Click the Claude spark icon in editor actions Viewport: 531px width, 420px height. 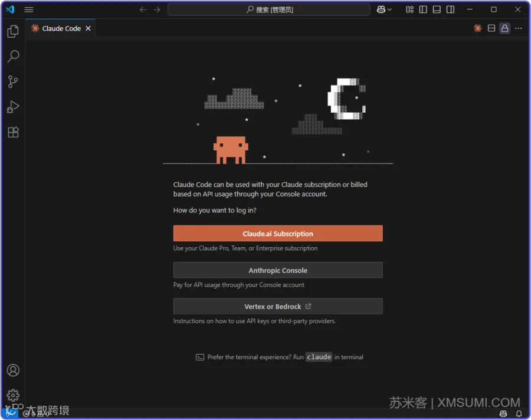[477, 28]
